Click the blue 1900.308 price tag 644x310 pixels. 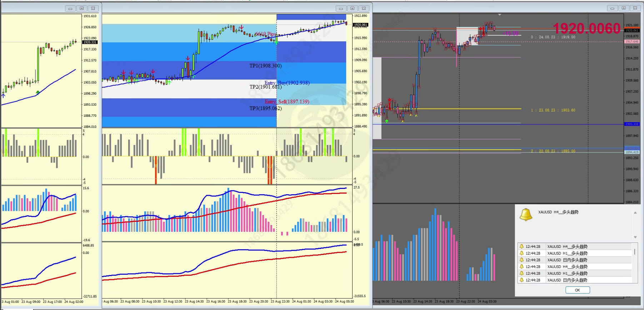coord(631,124)
